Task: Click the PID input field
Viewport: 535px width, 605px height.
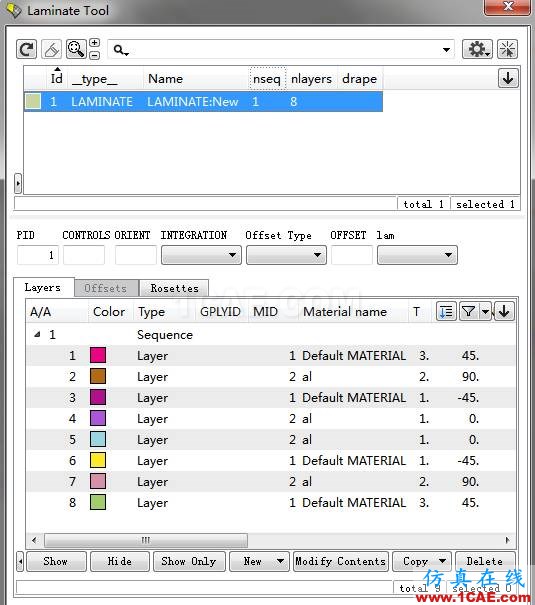Action: coord(38,255)
